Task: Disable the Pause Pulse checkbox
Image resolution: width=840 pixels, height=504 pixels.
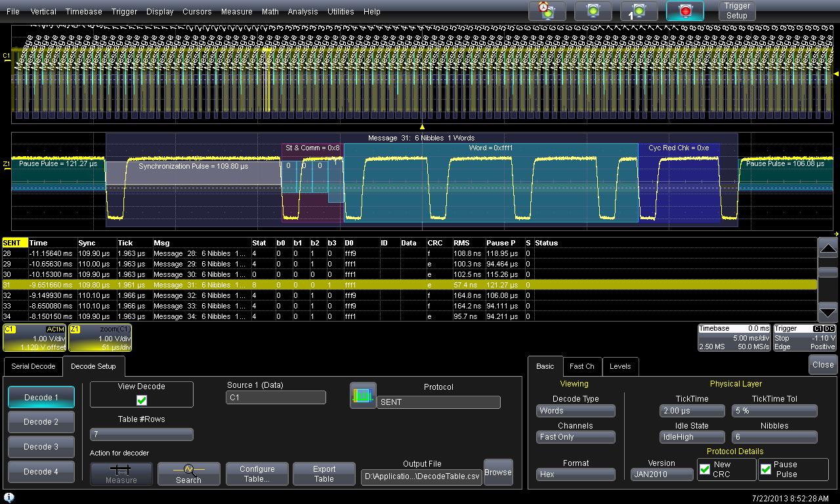Action: click(766, 469)
